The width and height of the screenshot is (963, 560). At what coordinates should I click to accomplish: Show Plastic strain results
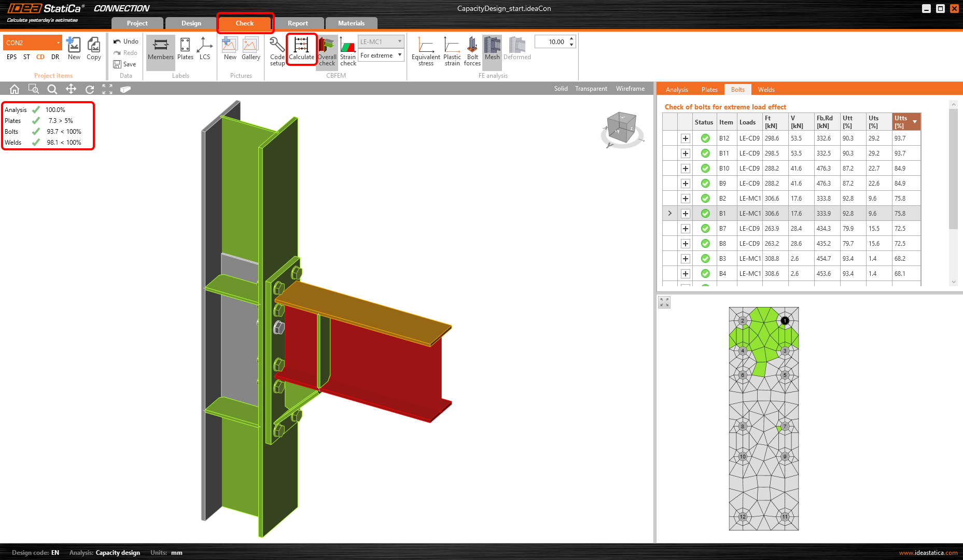click(x=452, y=51)
